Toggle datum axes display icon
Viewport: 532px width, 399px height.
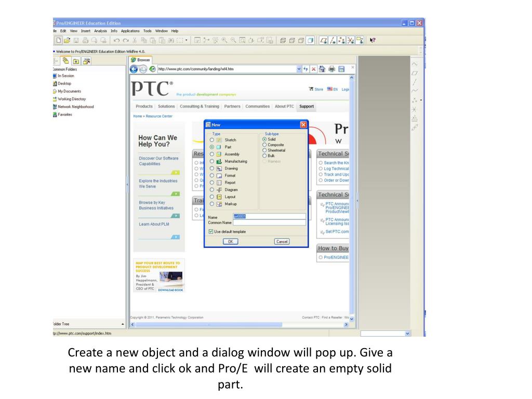(x=333, y=41)
